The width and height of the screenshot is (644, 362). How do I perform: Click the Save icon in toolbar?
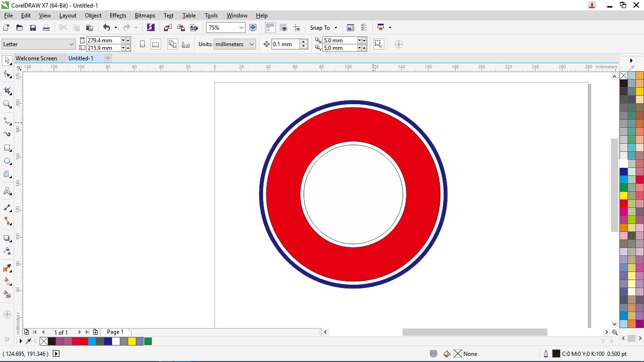pyautogui.click(x=33, y=28)
